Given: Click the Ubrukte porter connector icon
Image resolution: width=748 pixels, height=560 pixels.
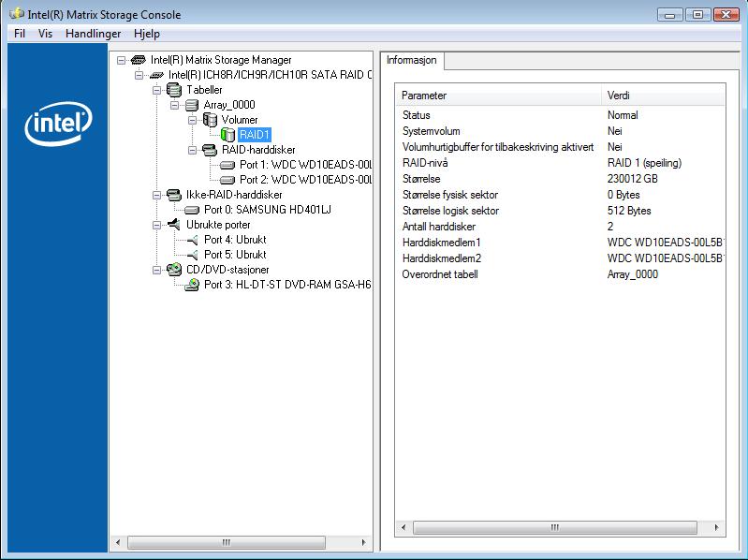Looking at the screenshot, I should (174, 225).
